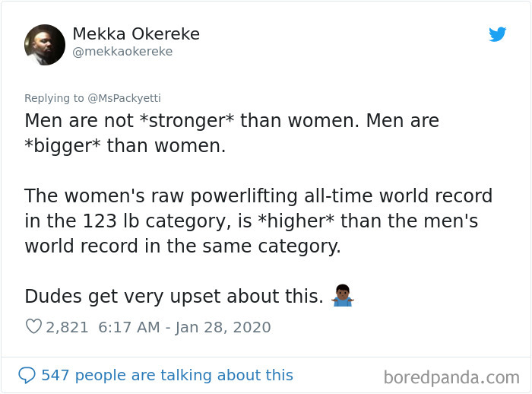Select the 'Men are not *stronger*' paragraph
The image size is (532, 394).
(x=232, y=133)
